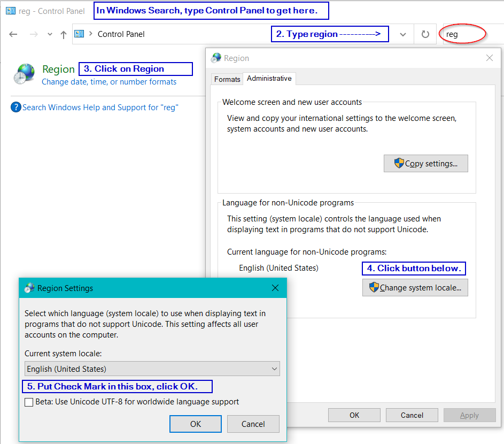Open Change date, time, or number formats

pos(109,82)
